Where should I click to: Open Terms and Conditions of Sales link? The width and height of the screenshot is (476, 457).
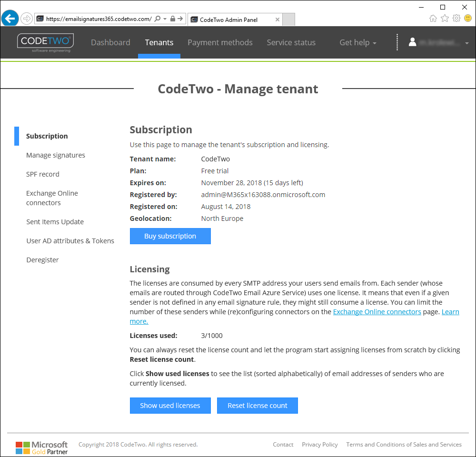click(x=404, y=445)
